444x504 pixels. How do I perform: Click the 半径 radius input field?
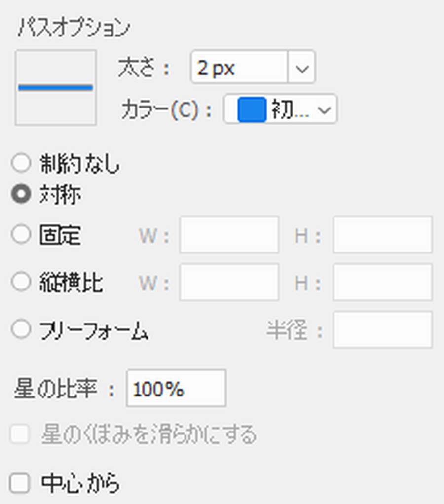[383, 329]
